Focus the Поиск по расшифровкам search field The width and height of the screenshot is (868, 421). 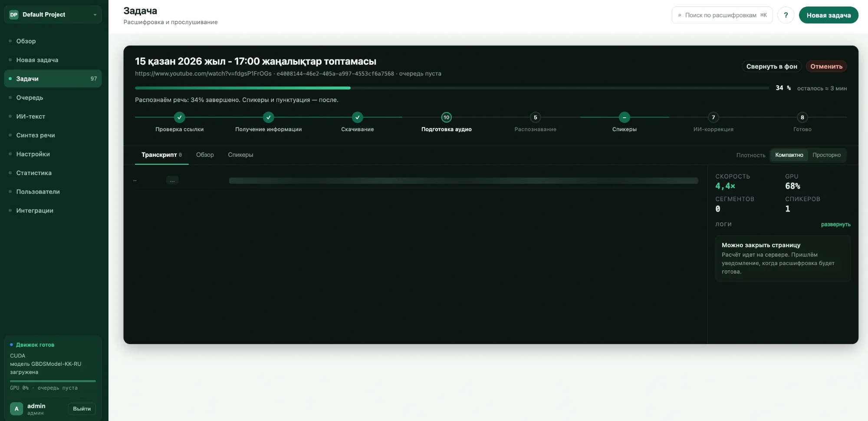click(722, 15)
